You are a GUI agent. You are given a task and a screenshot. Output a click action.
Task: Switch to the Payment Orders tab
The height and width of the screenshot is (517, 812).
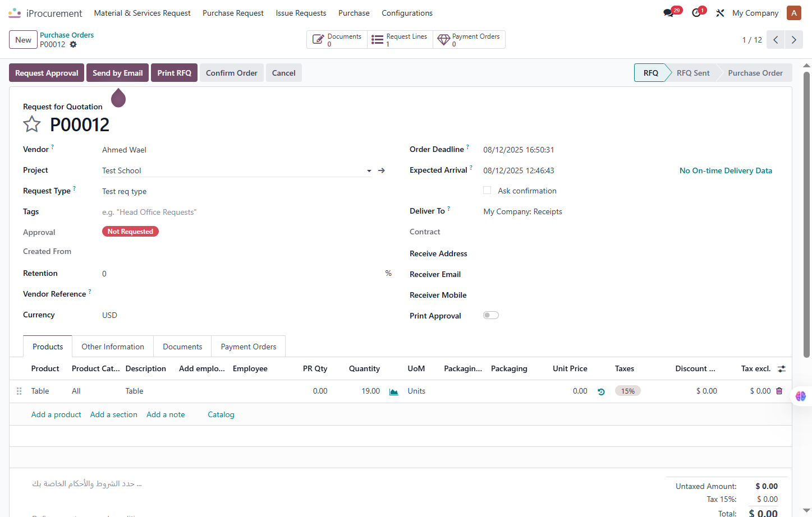tap(249, 347)
